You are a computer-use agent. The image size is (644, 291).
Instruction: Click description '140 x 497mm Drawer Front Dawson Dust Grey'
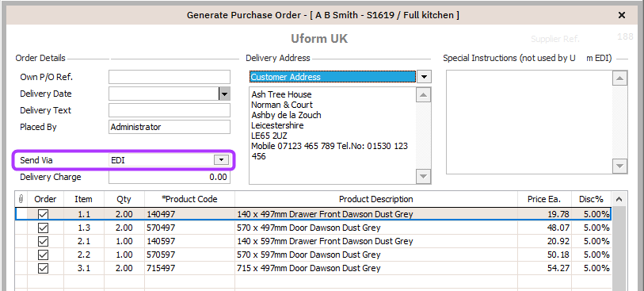[325, 214]
